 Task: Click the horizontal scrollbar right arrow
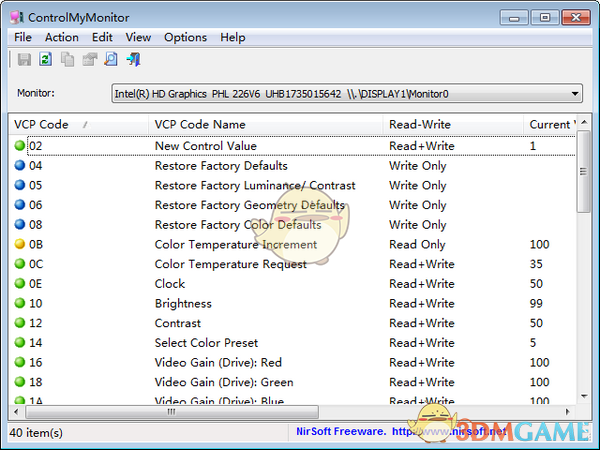pyautogui.click(x=569, y=411)
